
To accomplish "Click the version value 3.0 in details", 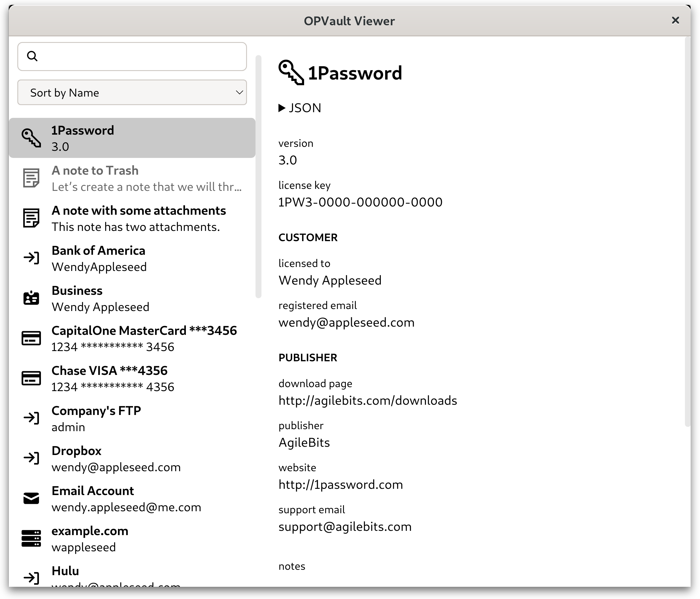I will click(x=288, y=160).
